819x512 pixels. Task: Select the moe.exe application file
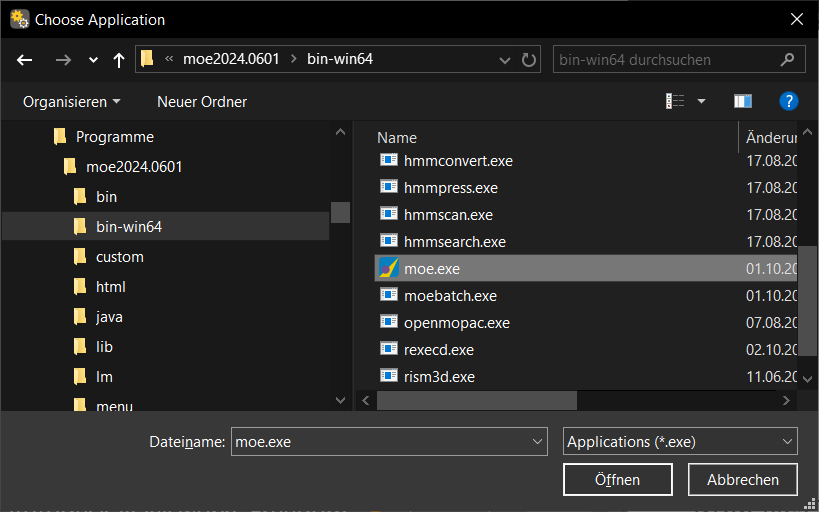point(432,269)
